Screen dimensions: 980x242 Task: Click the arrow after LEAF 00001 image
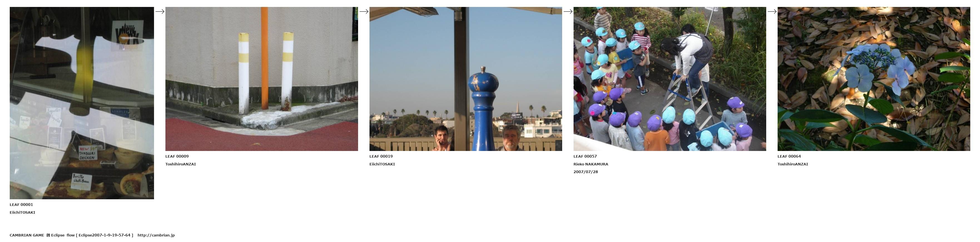click(x=160, y=11)
